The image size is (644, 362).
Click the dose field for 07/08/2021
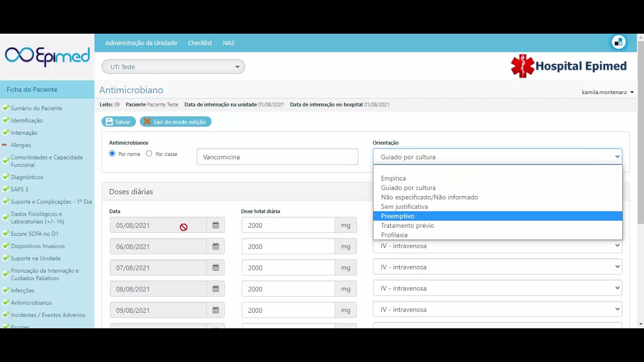coord(288,267)
